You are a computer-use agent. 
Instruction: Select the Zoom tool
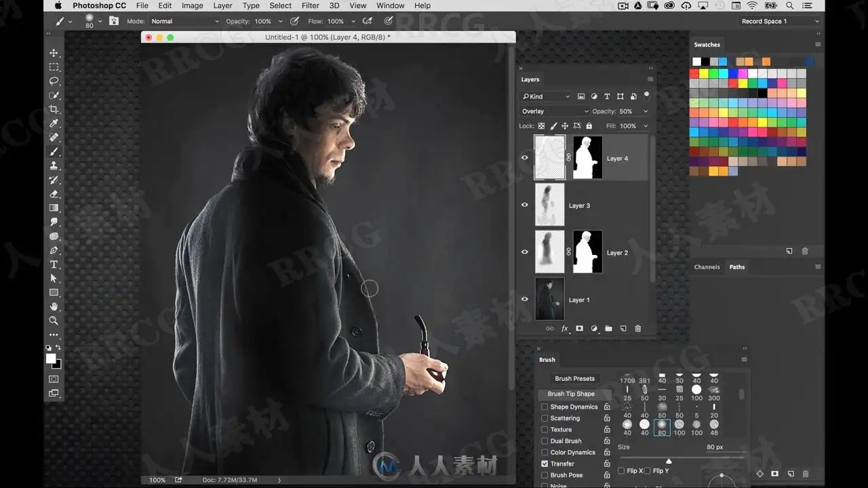54,321
